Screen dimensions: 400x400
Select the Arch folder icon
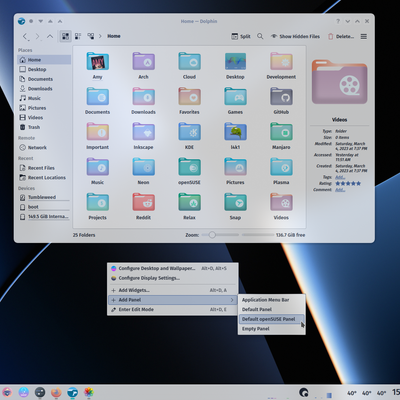coord(143,61)
